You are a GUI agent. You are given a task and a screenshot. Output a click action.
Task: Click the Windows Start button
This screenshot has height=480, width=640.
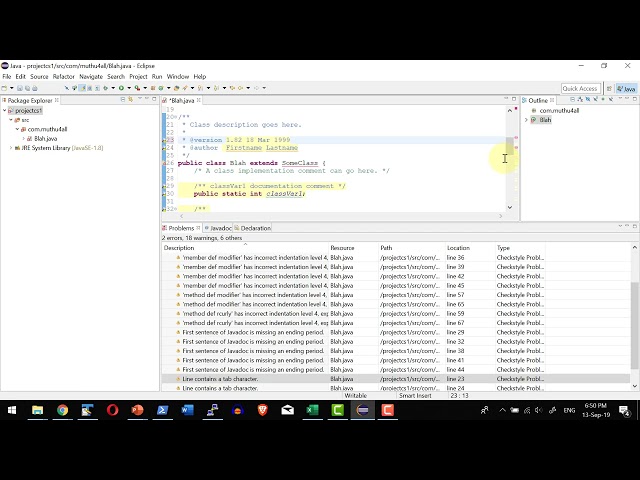click(x=12, y=410)
